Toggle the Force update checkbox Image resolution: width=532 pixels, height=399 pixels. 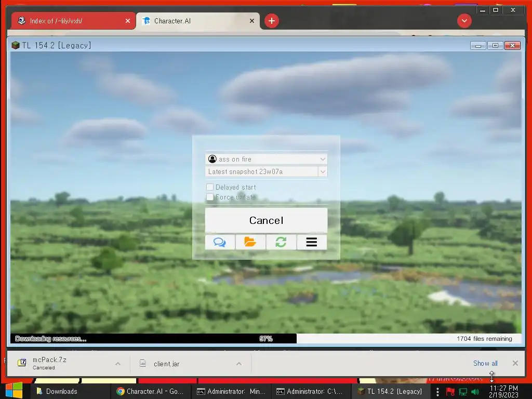click(210, 197)
